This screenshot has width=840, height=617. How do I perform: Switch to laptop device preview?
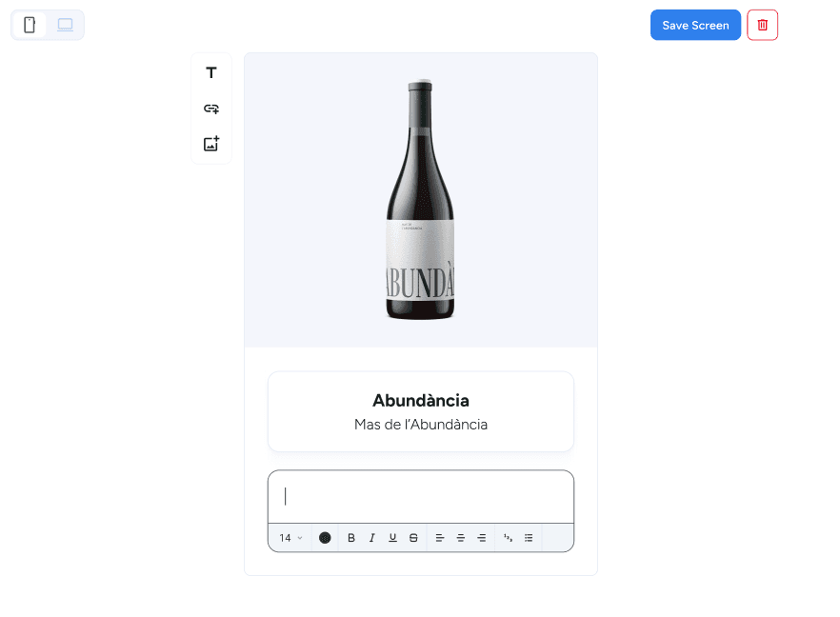click(x=65, y=25)
